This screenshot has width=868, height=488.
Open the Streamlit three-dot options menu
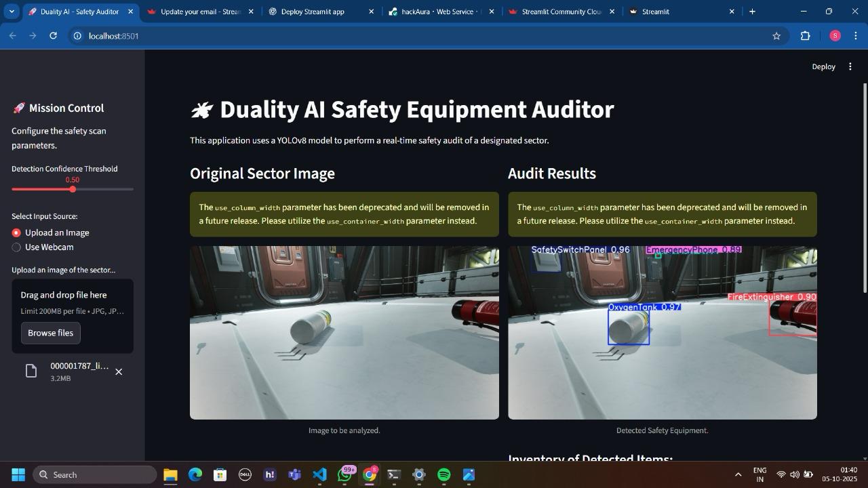[x=850, y=66]
